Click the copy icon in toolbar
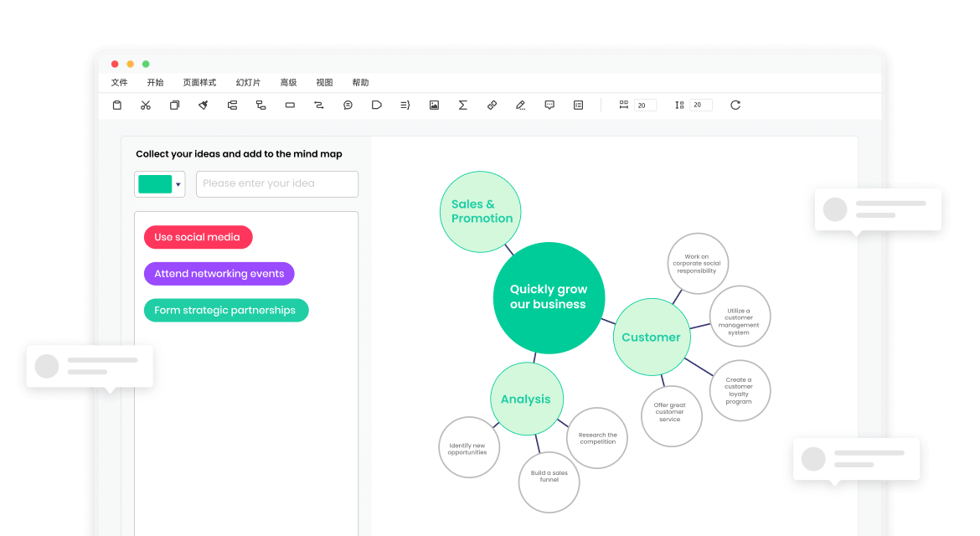 click(174, 105)
